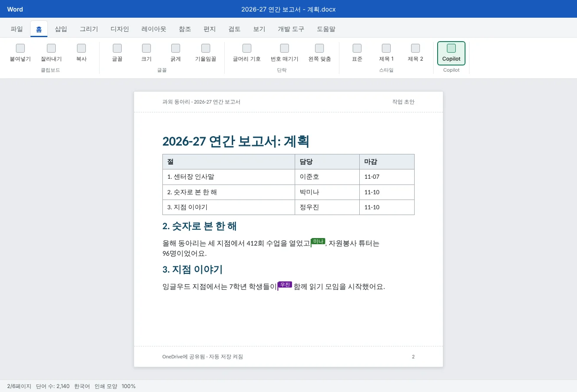Viewport: 577px width, 392px height.
Task: Click the purple 우진 collaborator cursor flag
Action: [285, 284]
